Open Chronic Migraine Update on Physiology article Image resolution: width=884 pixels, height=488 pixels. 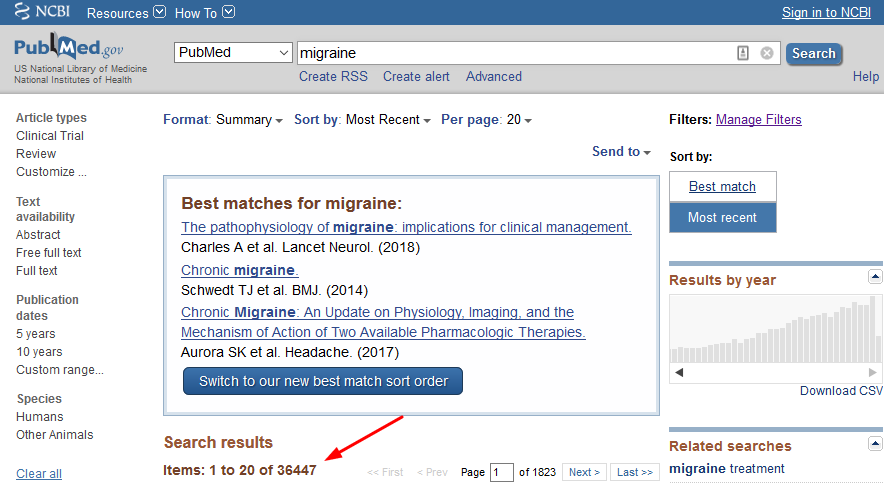(383, 322)
